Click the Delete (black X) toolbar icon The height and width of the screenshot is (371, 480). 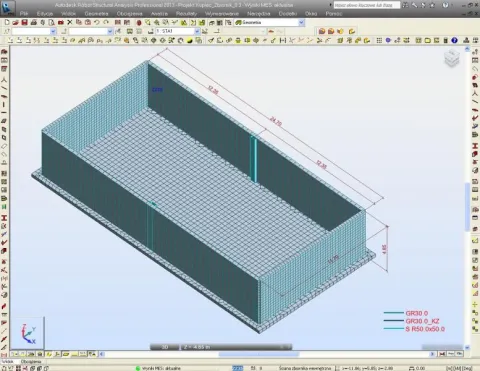point(70,22)
